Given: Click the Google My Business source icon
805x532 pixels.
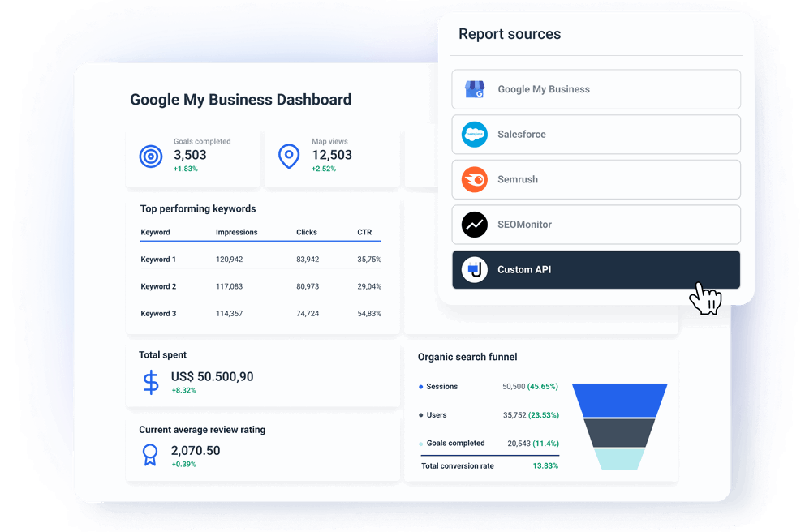Looking at the screenshot, I should 474,89.
